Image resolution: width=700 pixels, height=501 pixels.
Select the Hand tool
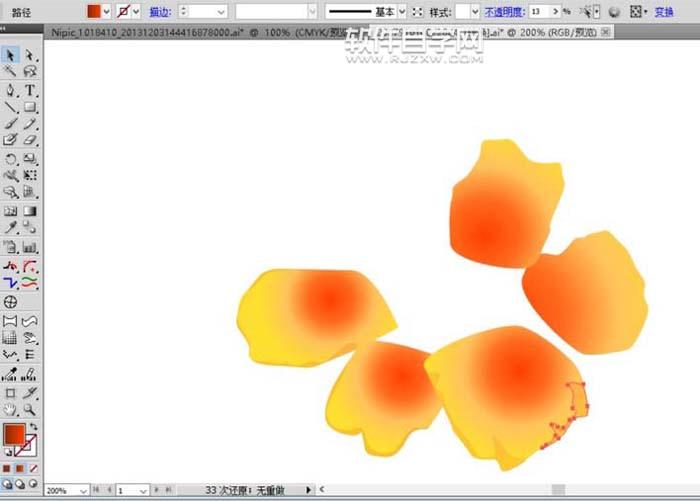coord(11,410)
